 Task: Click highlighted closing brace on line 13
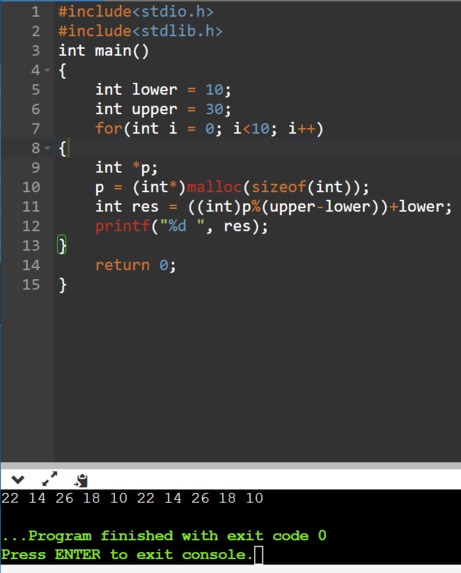[62, 246]
